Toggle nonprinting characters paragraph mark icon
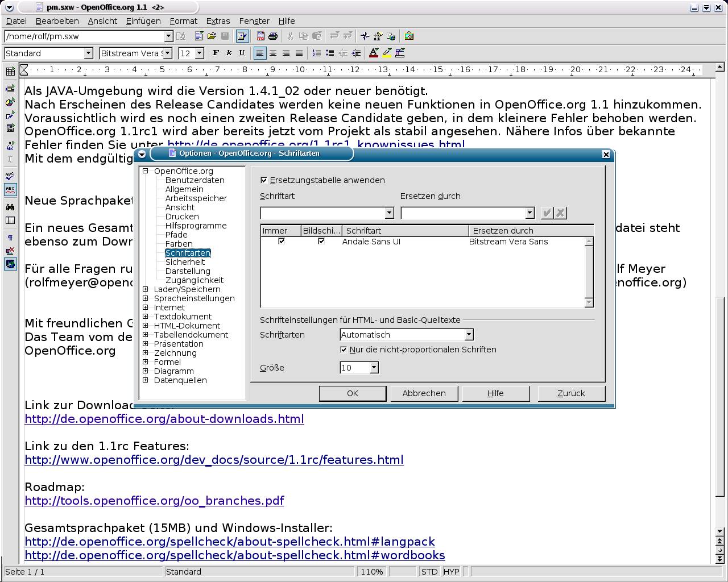This screenshot has width=728, height=582. pos(10,238)
